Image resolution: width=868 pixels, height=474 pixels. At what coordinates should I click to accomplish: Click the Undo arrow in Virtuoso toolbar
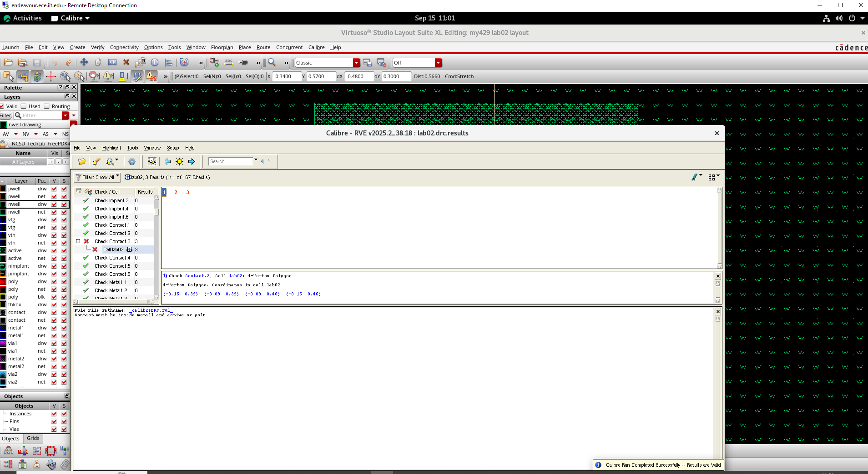tap(55, 63)
